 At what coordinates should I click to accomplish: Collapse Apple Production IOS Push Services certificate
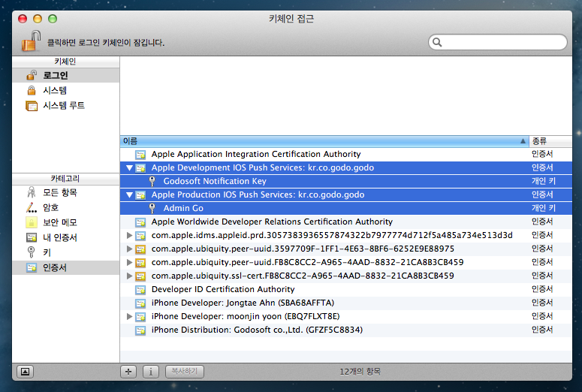click(x=129, y=195)
